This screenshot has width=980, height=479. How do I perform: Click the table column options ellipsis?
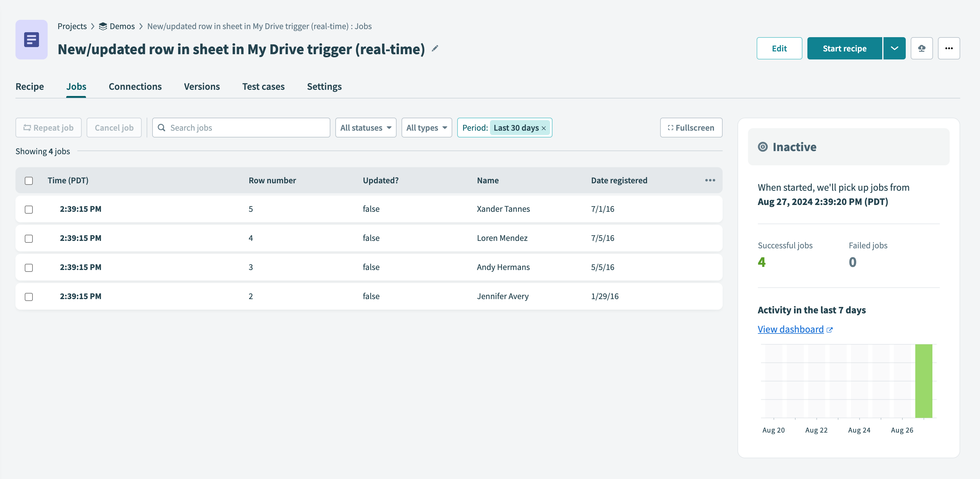click(x=710, y=180)
